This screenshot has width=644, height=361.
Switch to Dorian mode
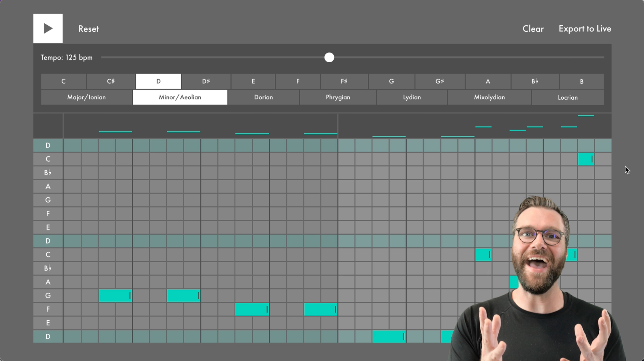(x=263, y=97)
